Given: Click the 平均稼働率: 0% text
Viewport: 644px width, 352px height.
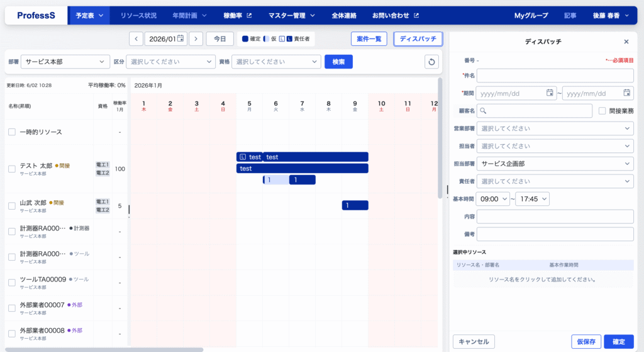Looking at the screenshot, I should pos(107,85).
